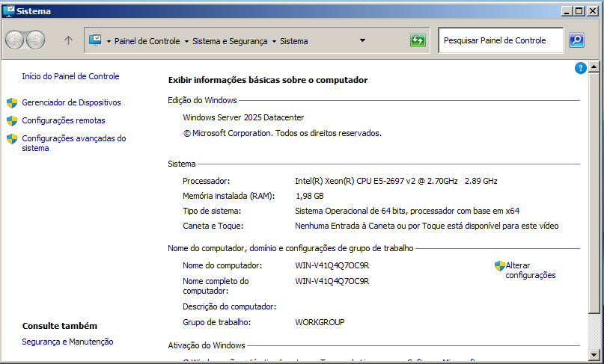Select Painel de Controle breadcrumb
Image resolution: width=604 pixels, height=364 pixels.
[147, 41]
